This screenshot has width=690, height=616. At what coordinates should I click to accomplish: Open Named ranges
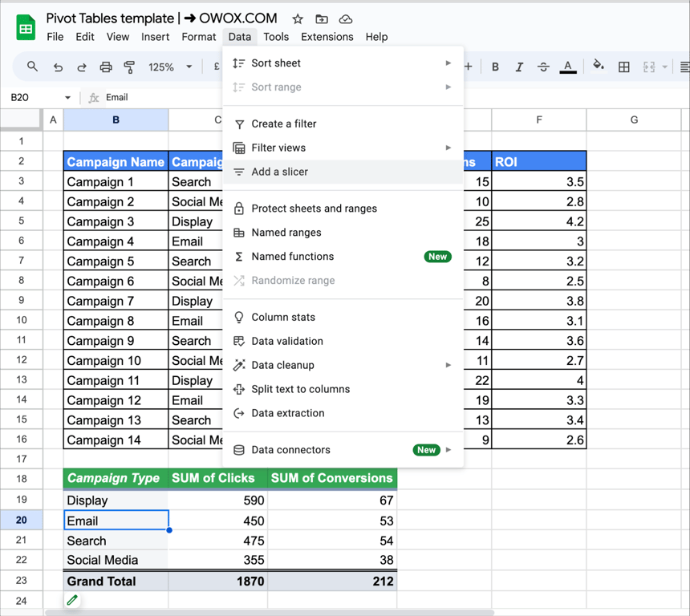click(x=343, y=233)
